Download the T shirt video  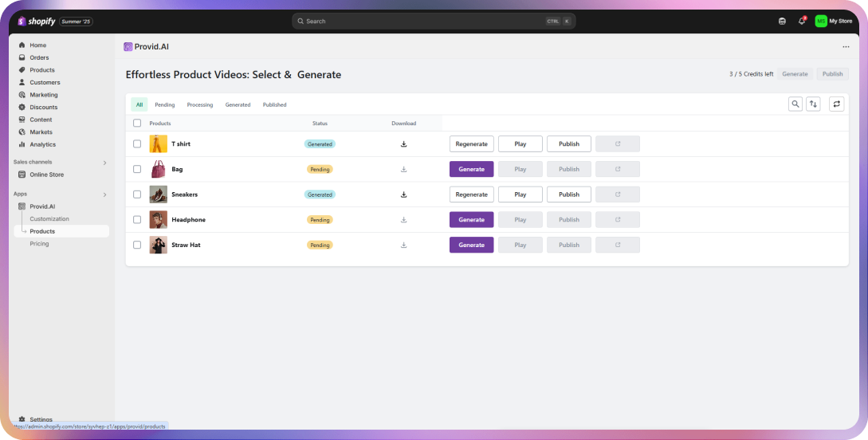click(403, 144)
